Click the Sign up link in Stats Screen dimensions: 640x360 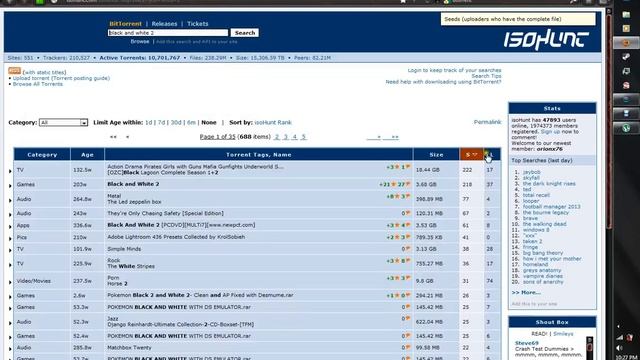(x=550, y=132)
